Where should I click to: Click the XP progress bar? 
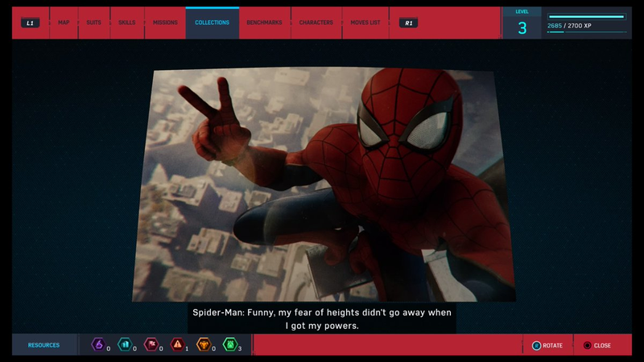(586, 17)
